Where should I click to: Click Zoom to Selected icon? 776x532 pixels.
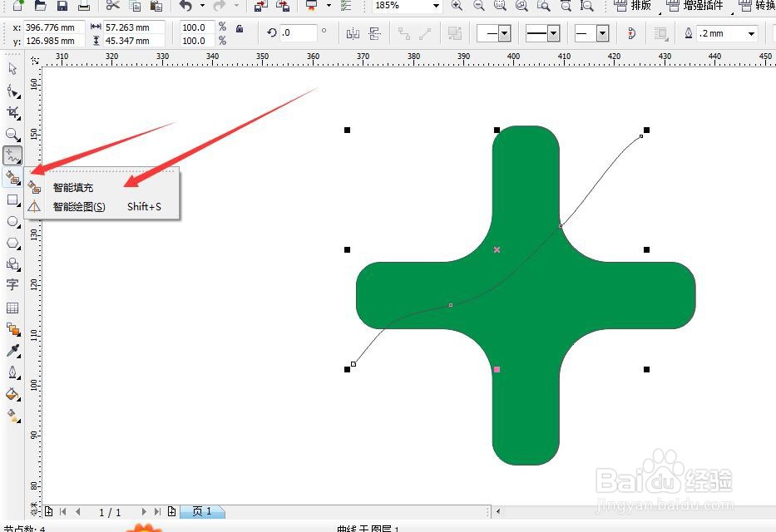pos(501,6)
